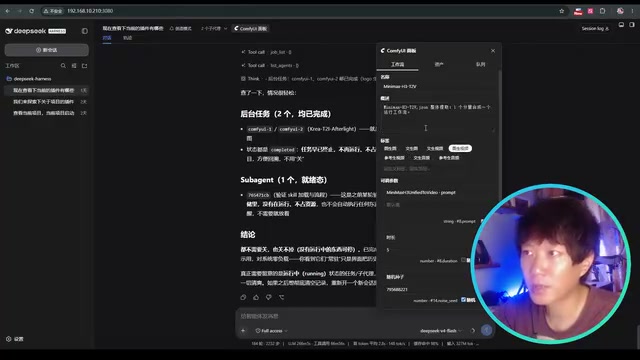
Task: Select the first tag chip under tags
Action: pos(390,149)
